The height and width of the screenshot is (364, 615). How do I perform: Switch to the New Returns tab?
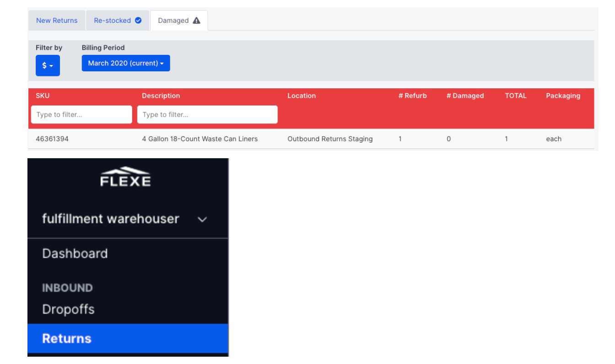[x=57, y=20]
